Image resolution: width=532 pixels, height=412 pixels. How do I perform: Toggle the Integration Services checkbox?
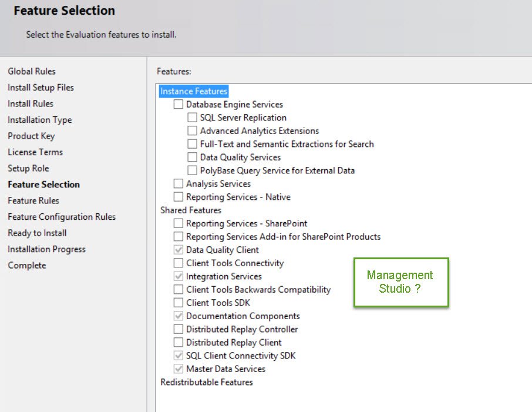click(179, 276)
